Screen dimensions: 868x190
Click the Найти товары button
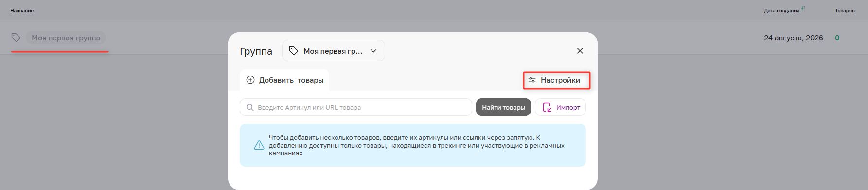[x=503, y=107]
